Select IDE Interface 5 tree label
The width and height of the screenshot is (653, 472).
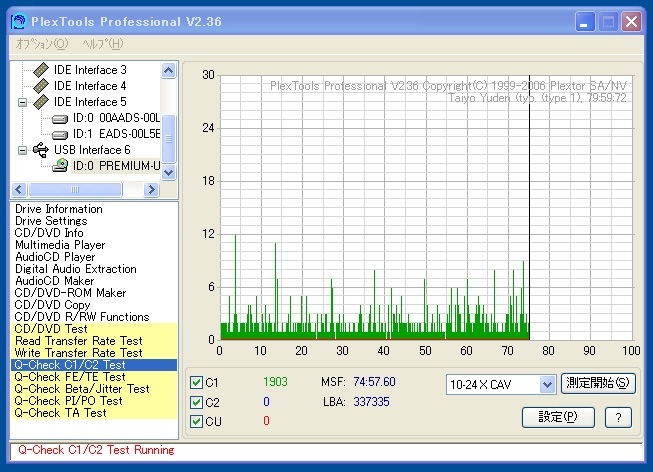coord(90,102)
